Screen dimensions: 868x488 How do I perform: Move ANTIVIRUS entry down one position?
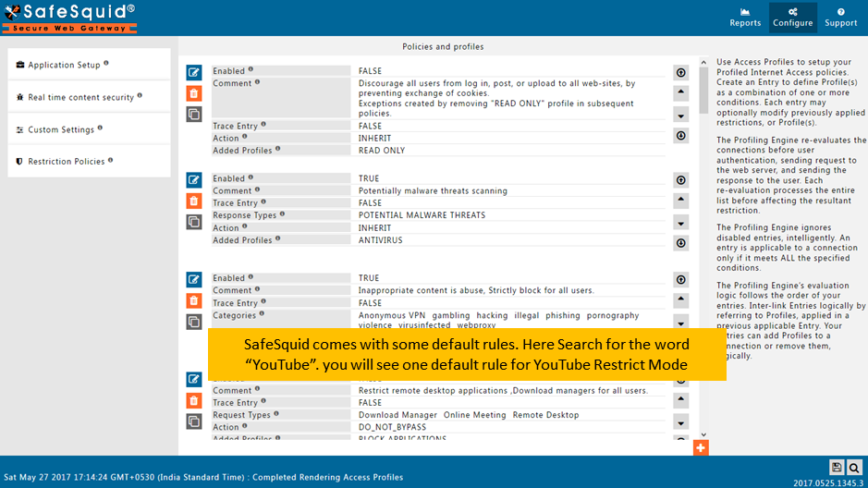681,224
